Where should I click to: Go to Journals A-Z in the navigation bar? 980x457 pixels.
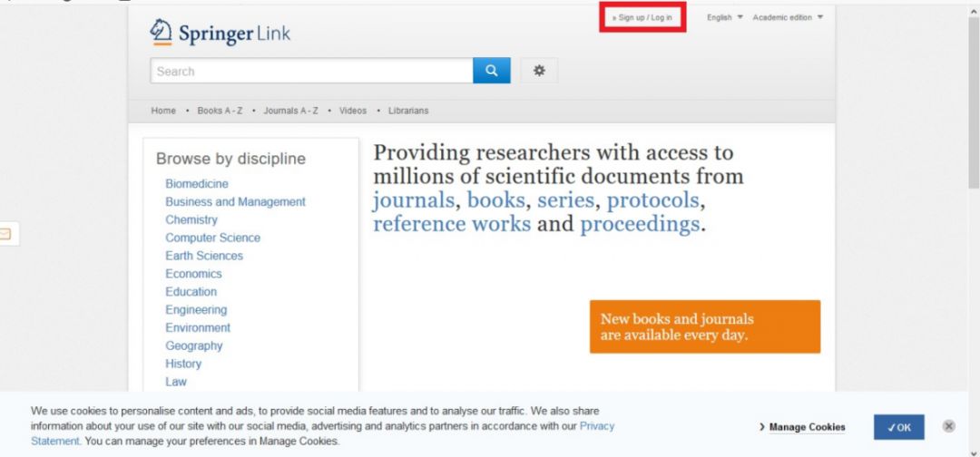click(290, 111)
